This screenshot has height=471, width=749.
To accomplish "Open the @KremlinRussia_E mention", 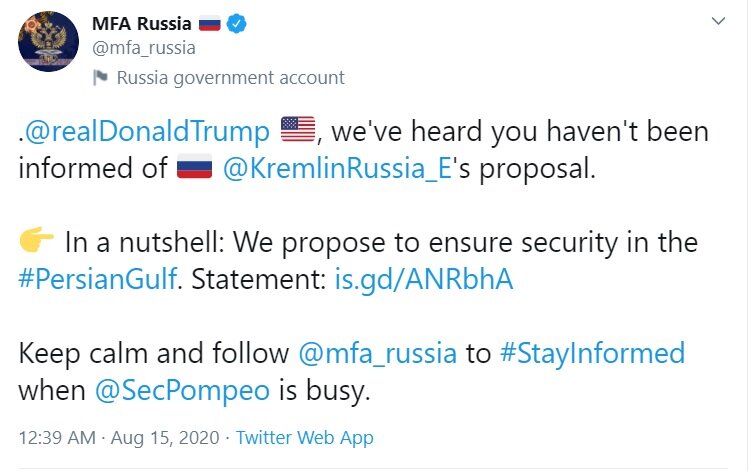I will [334, 169].
